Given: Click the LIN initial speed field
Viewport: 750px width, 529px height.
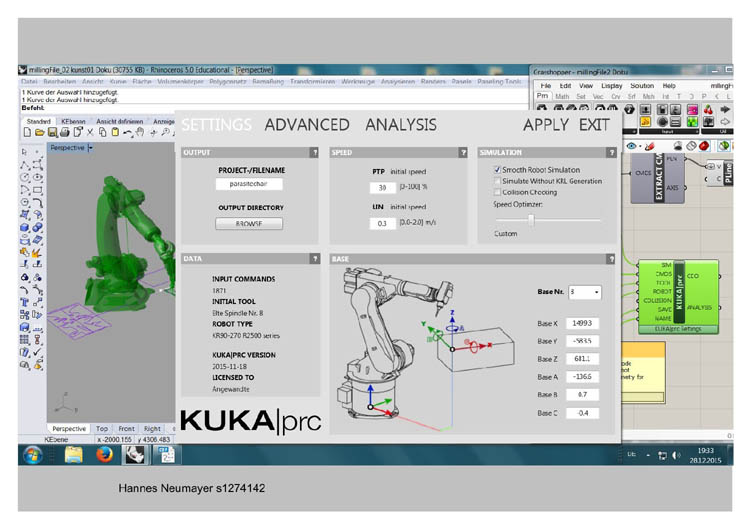Looking at the screenshot, I should (383, 223).
